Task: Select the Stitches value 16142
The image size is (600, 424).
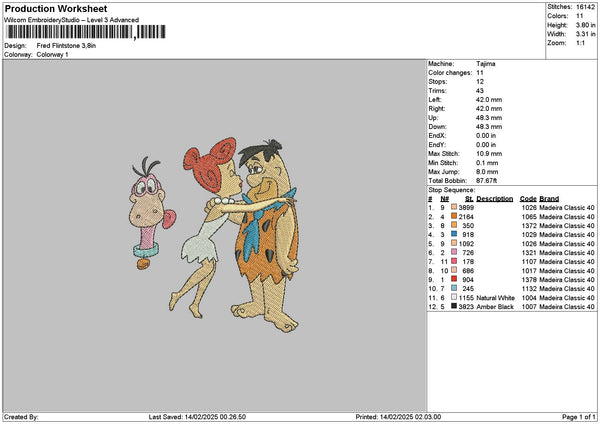Action: coord(585,7)
